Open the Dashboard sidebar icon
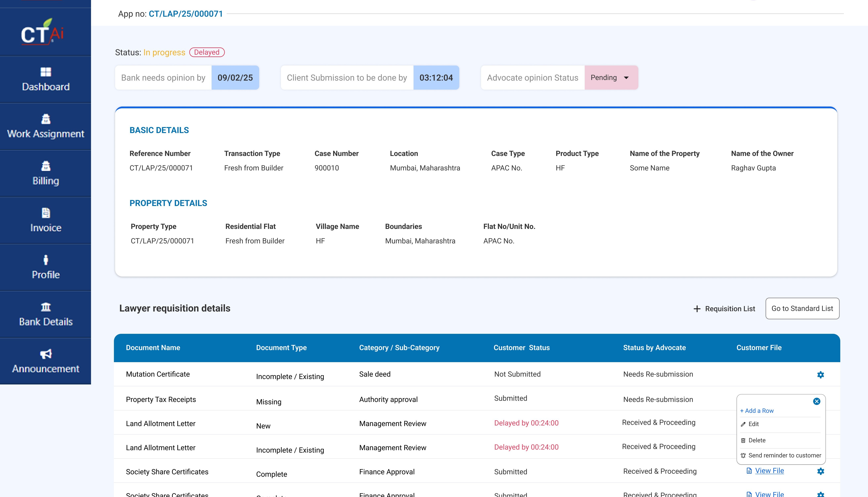Screen dimensions: 868x497 [45, 72]
